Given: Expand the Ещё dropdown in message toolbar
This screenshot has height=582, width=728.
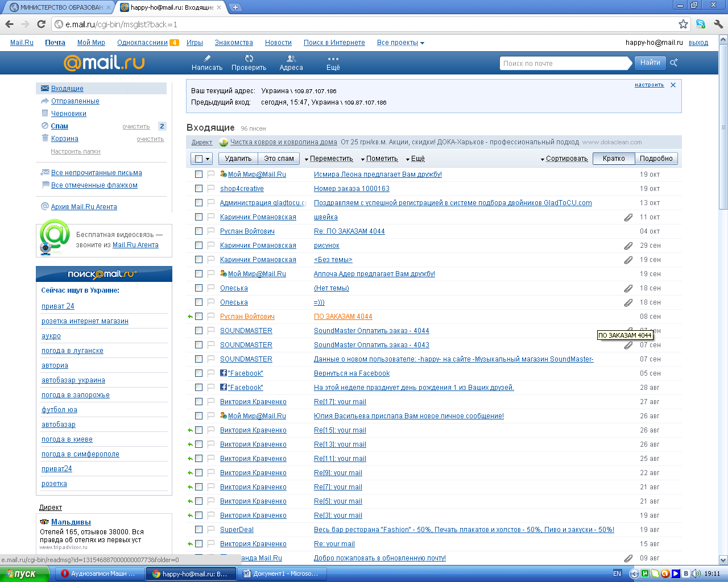Looking at the screenshot, I should pyautogui.click(x=415, y=159).
